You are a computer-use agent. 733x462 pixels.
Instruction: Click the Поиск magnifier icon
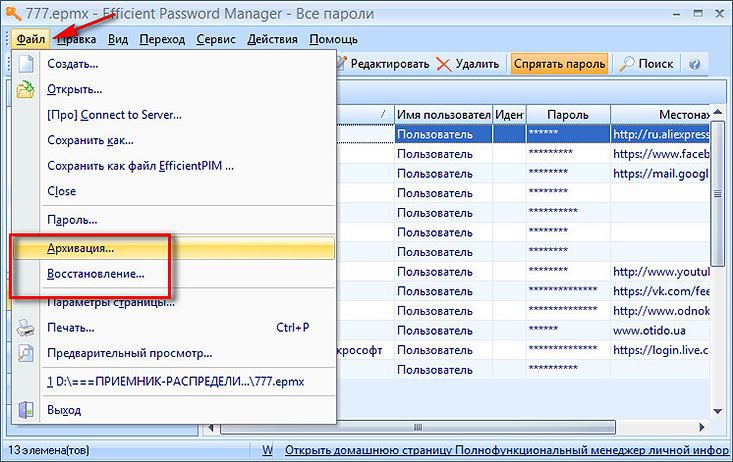coord(627,64)
